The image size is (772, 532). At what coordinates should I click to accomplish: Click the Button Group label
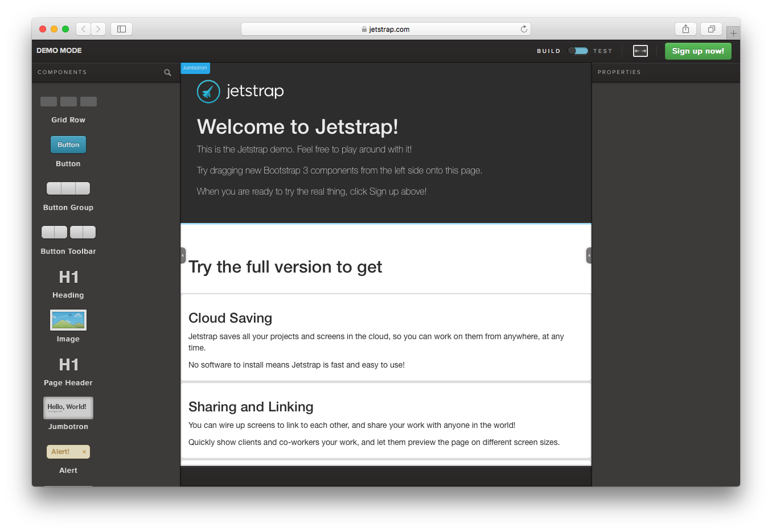click(x=68, y=208)
